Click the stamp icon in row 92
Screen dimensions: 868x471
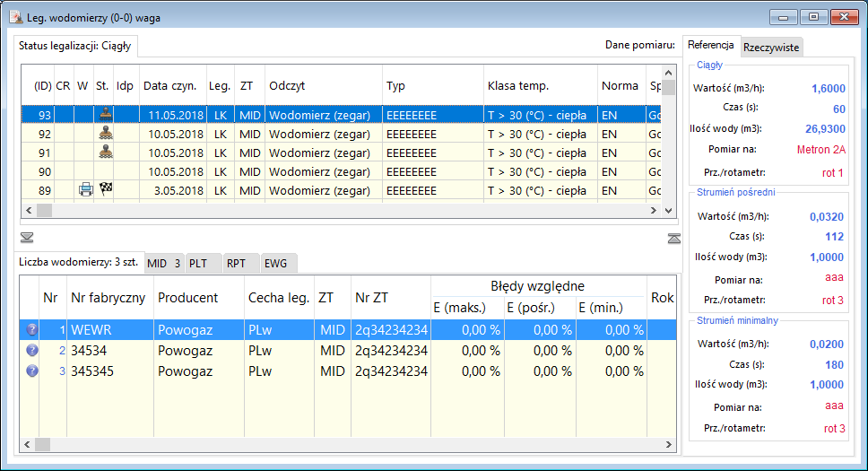[105, 134]
